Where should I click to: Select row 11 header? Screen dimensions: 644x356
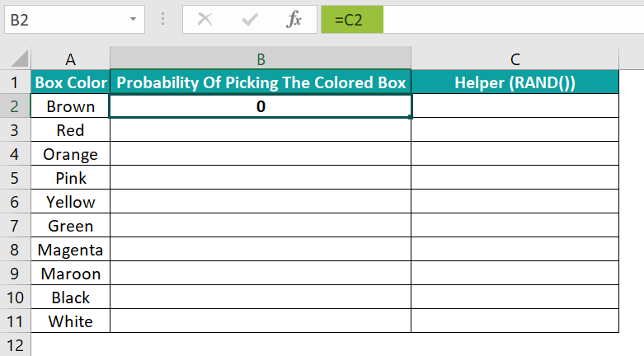(x=15, y=321)
